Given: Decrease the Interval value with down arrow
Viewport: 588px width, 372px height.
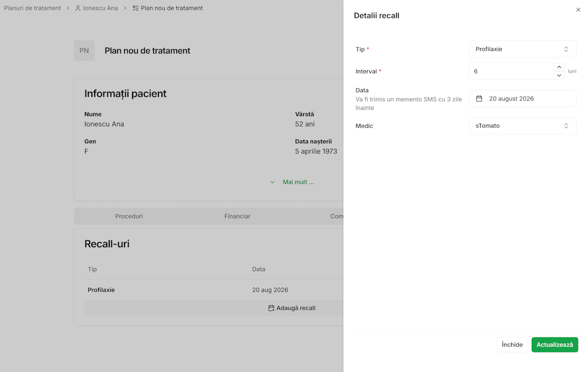Looking at the screenshot, I should pyautogui.click(x=559, y=75).
